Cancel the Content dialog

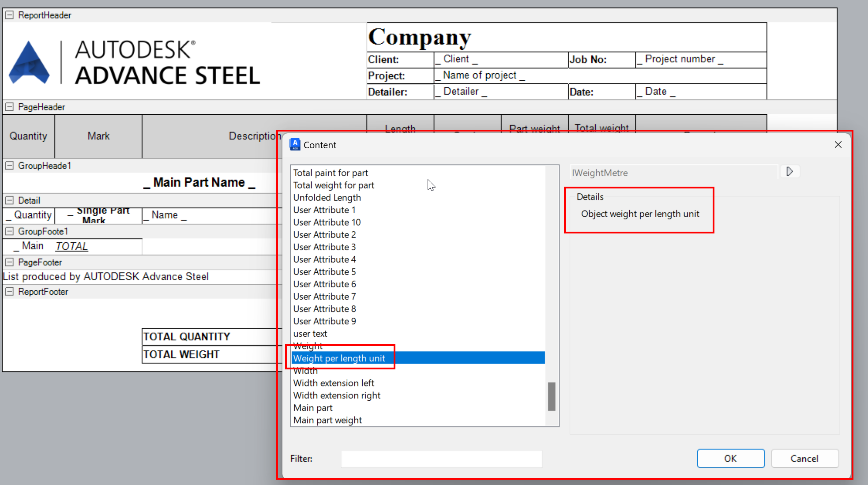coord(804,459)
